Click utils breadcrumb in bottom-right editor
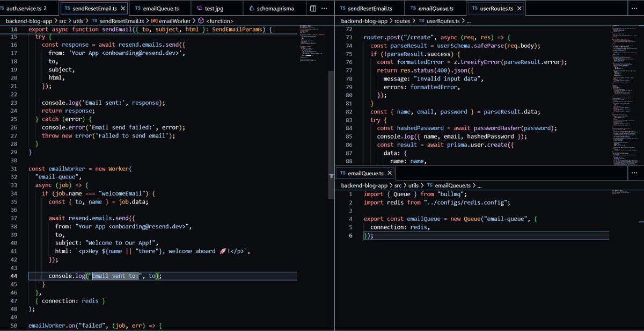The image size is (644, 331). pyautogui.click(x=415, y=185)
